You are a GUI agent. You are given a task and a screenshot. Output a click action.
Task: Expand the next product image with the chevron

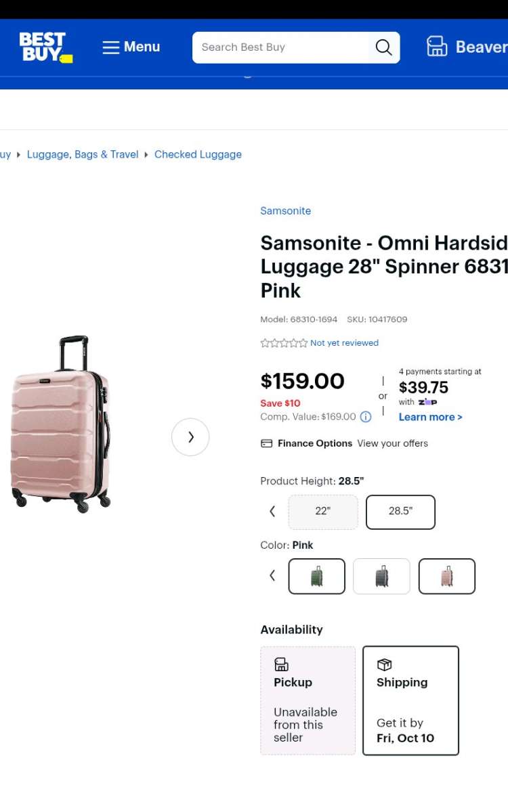[x=190, y=437]
